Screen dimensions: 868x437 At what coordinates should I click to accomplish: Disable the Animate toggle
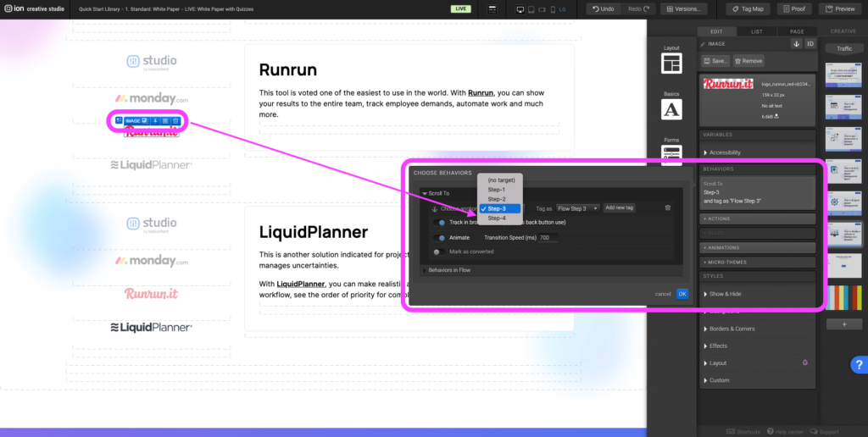click(439, 238)
